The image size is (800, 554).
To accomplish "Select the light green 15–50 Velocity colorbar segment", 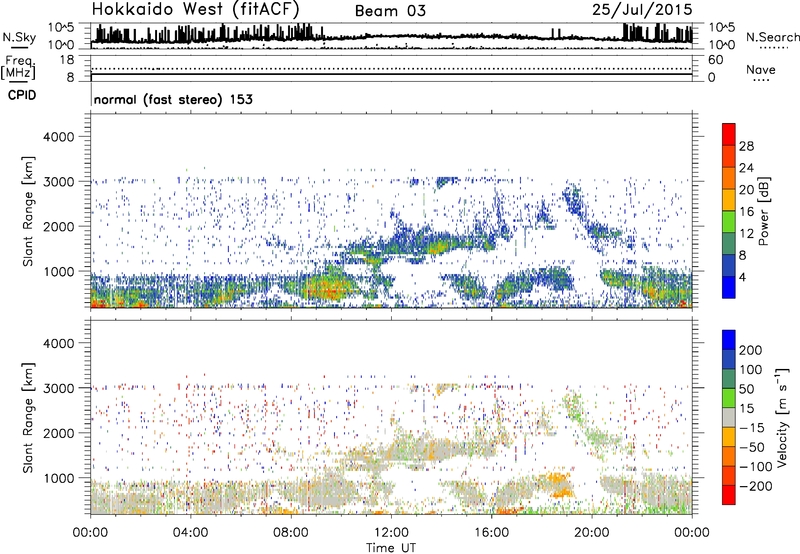I will (729, 398).
